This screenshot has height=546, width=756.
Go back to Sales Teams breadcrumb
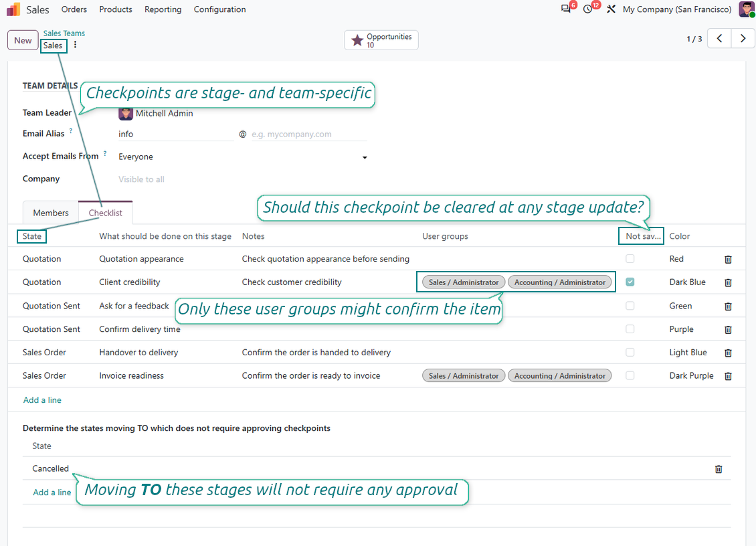pyautogui.click(x=64, y=33)
